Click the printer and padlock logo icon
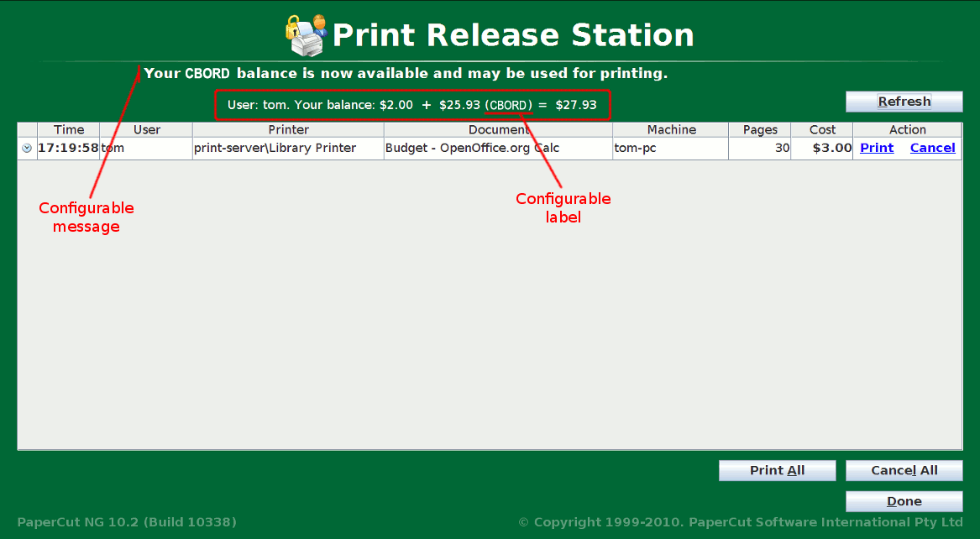 point(306,34)
